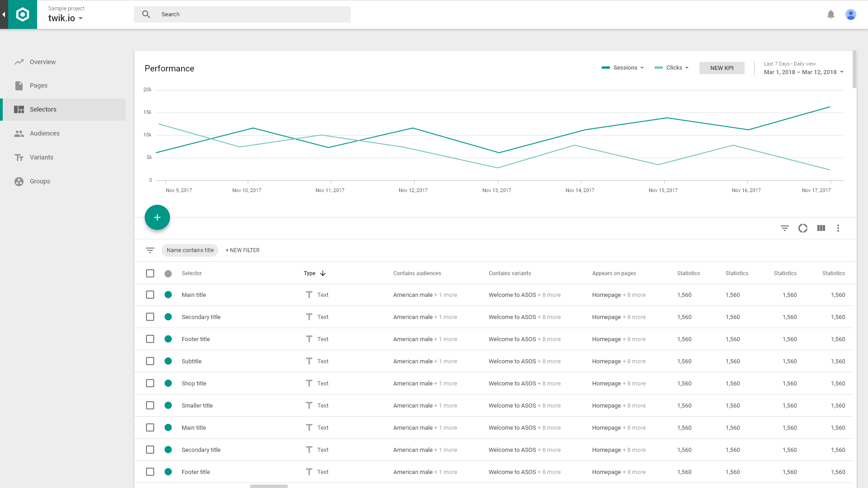Screen dimensions: 868x488
Task: Click the twik.io hexagon logo
Action: (23, 14)
